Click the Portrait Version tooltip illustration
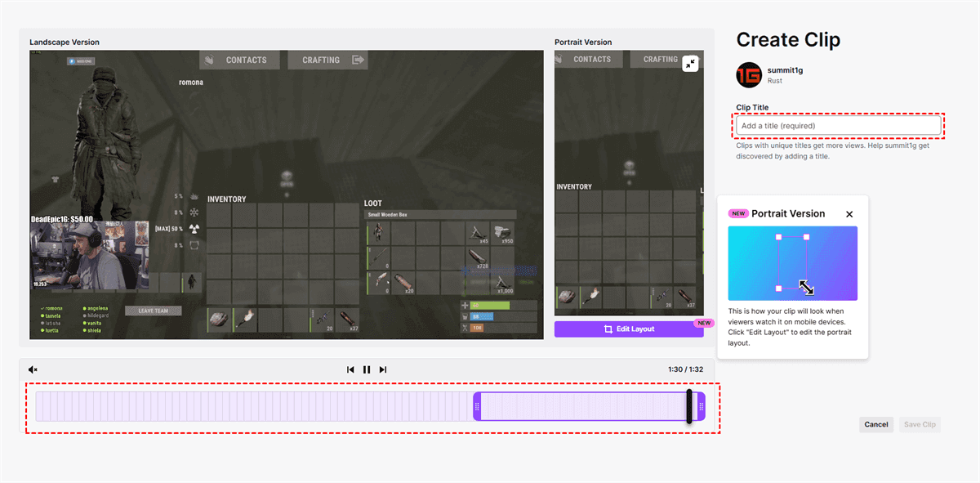 (x=793, y=263)
